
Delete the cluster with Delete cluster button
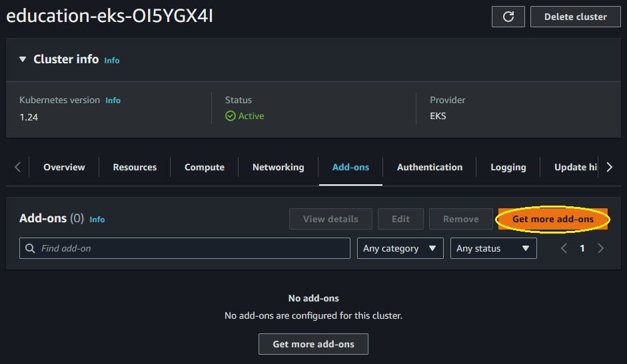point(576,17)
